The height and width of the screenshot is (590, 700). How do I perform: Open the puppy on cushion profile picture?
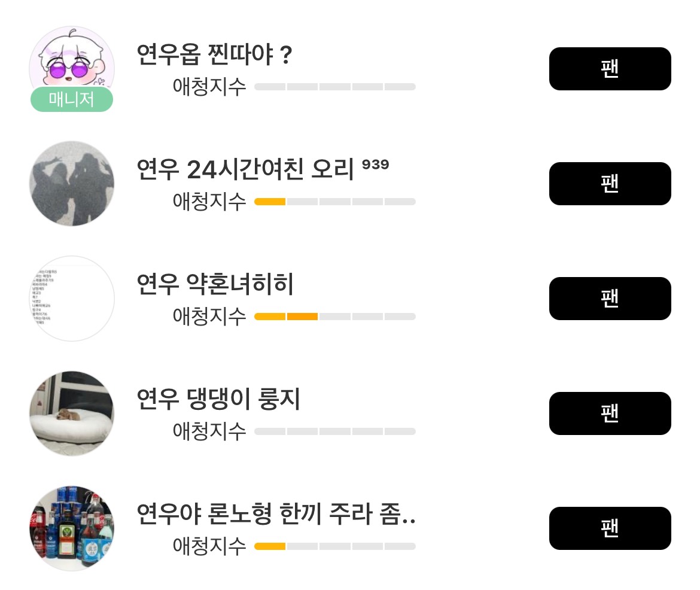72,413
